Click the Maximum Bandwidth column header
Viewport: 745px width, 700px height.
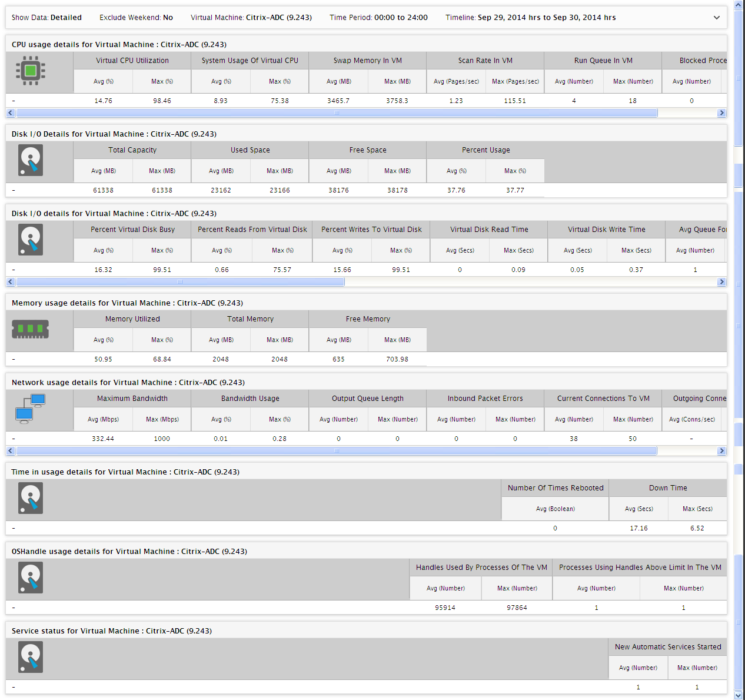click(x=132, y=399)
